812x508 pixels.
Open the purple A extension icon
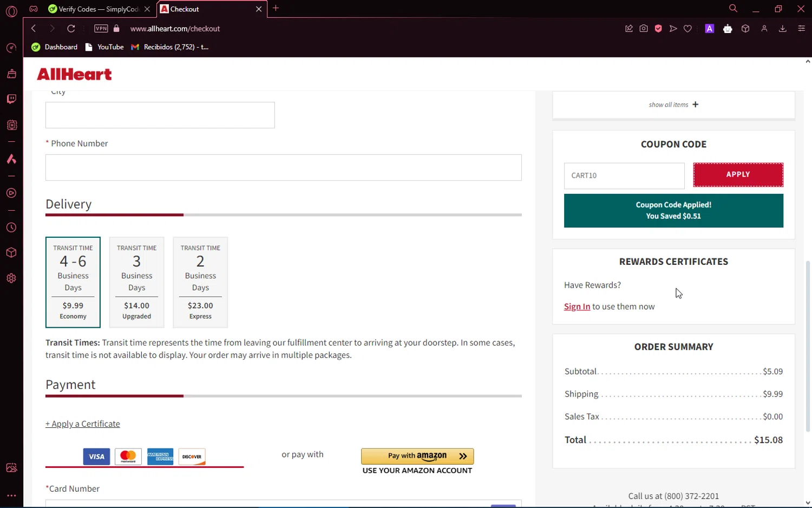710,29
